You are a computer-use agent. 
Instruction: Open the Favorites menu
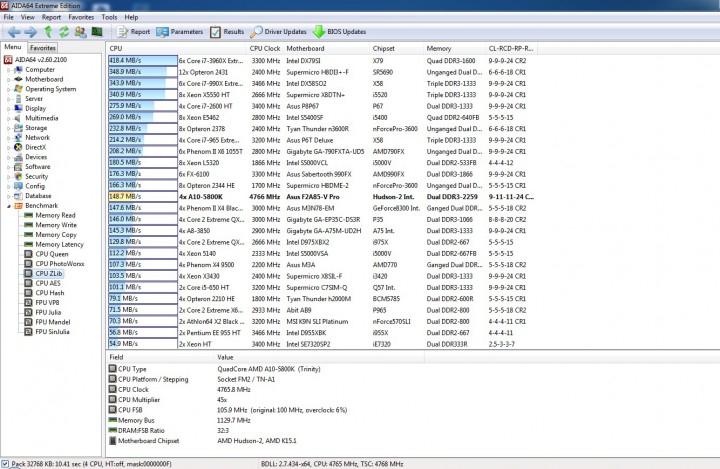coord(81,17)
